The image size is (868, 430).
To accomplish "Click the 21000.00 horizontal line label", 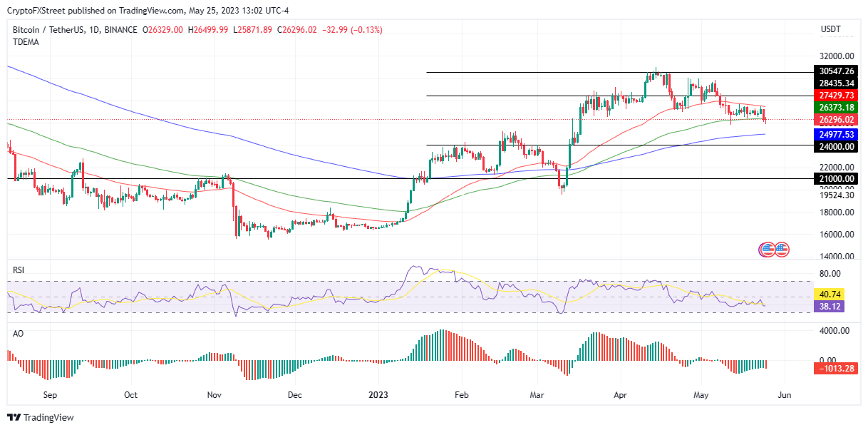I will 836,178.
